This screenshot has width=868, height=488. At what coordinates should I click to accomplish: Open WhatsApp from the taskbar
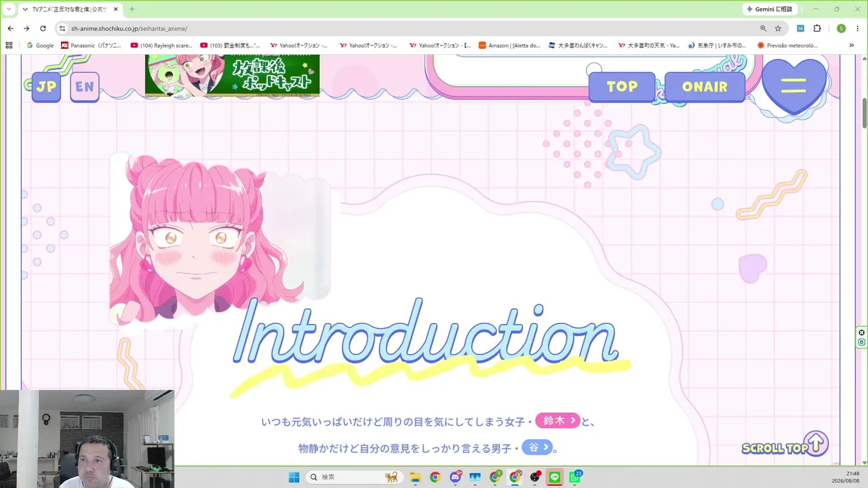point(575,477)
